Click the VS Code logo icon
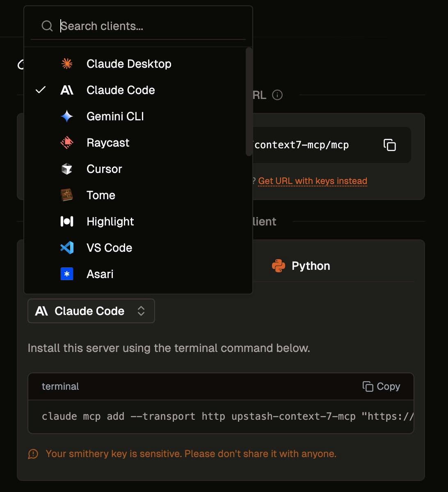Viewport: 448px width, 492px height. point(67,248)
